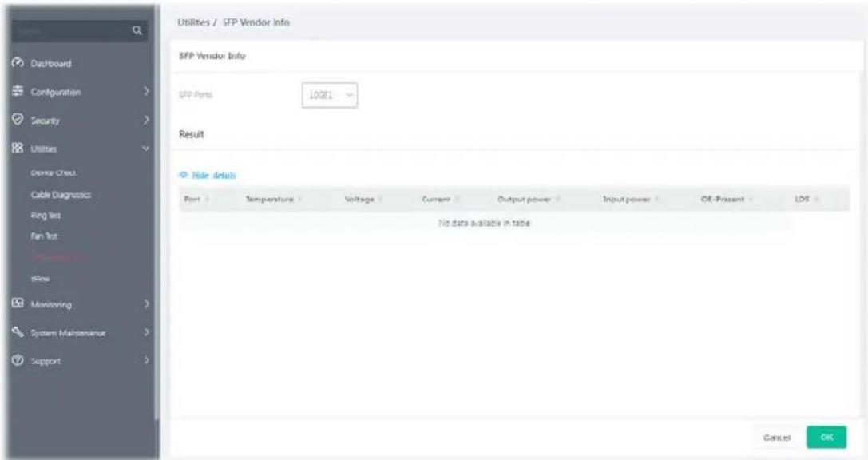The height and width of the screenshot is (460, 868).
Task: Click the Dashboard gauge icon
Action: pyautogui.click(x=18, y=62)
